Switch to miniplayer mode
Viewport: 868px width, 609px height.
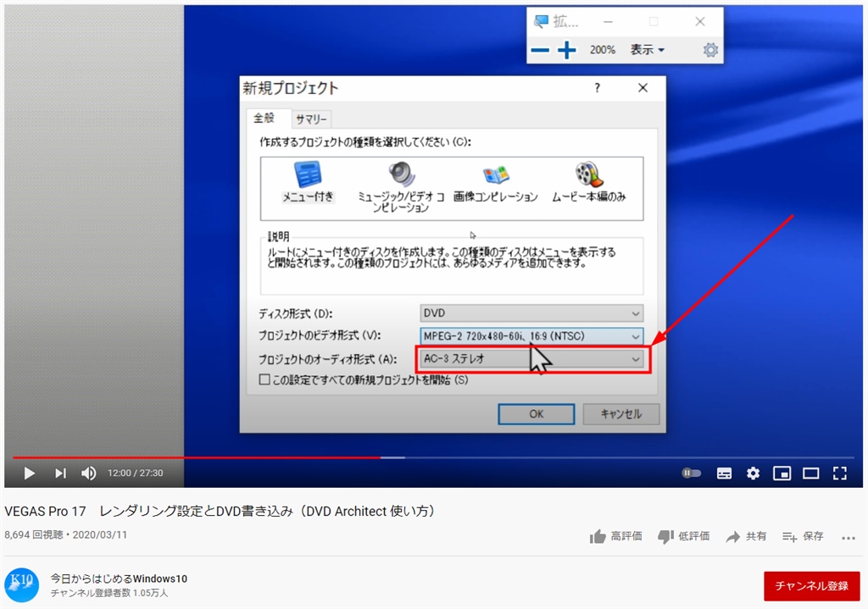[x=782, y=473]
